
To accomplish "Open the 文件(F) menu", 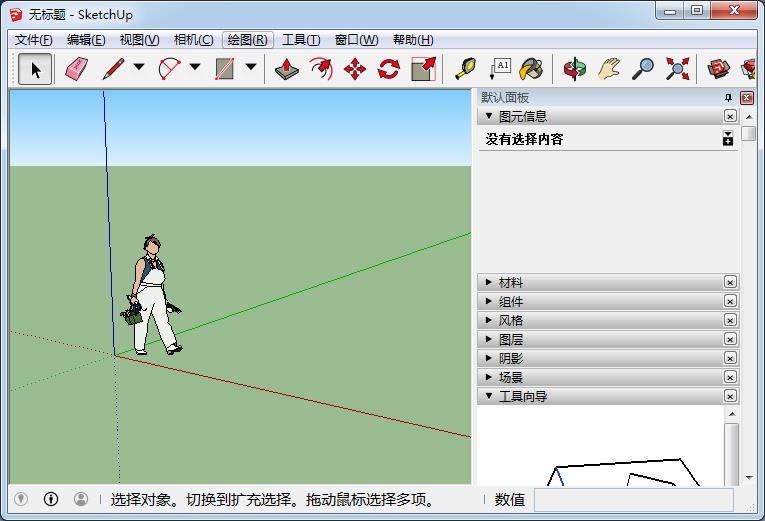I will coord(34,40).
